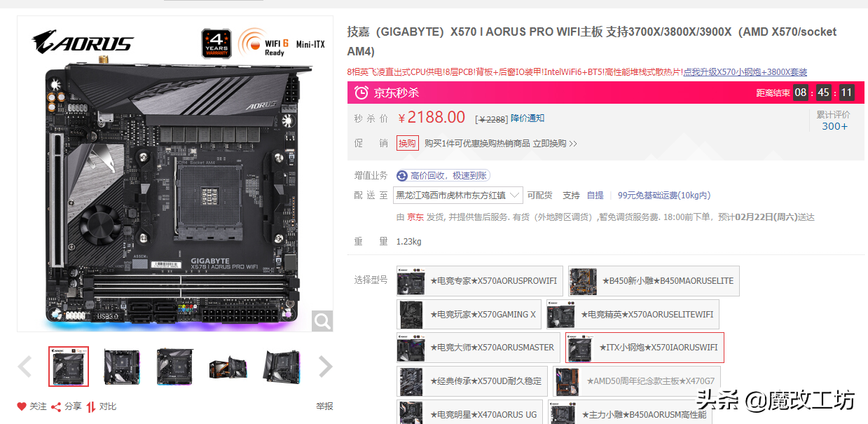Click the 降价通知 price-drop alert link
Image resolution: width=868 pixels, height=424 pixels.
[x=528, y=118]
